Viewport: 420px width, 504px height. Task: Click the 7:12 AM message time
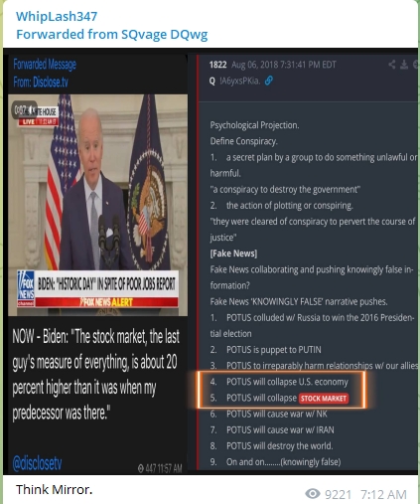click(383, 494)
